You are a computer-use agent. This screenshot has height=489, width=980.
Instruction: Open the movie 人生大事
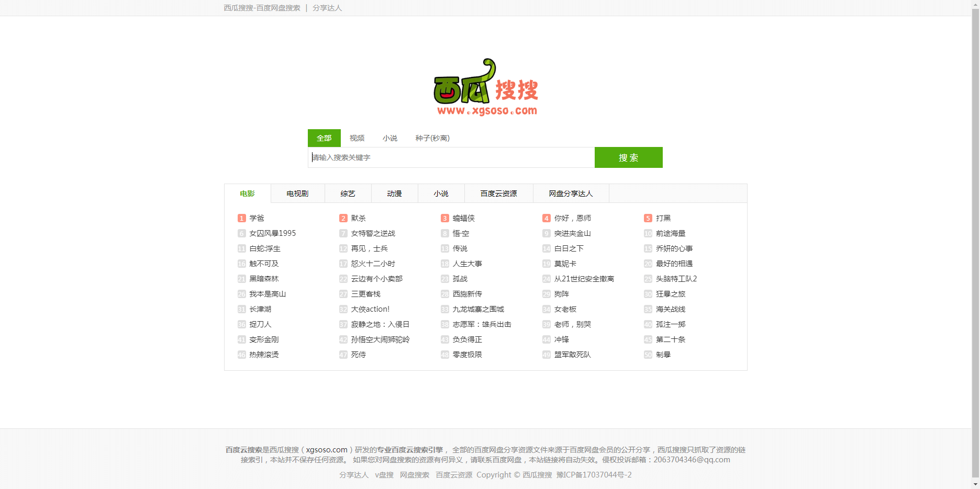(x=467, y=264)
